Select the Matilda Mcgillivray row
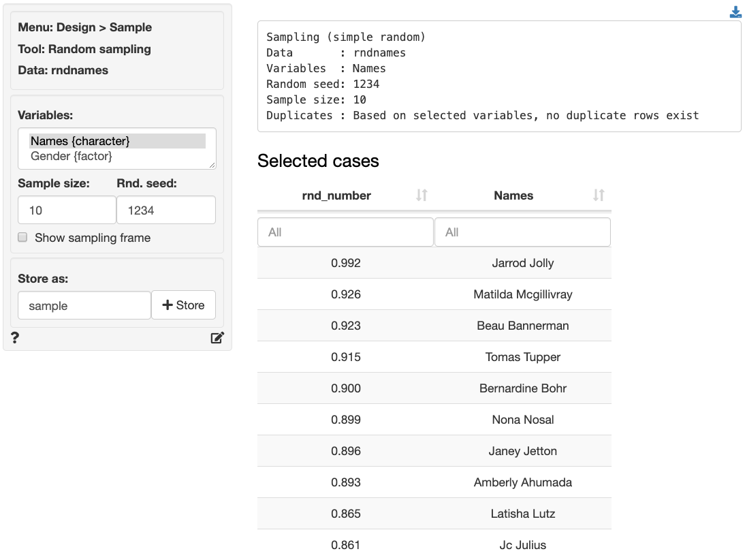745x560 pixels. coord(522,294)
